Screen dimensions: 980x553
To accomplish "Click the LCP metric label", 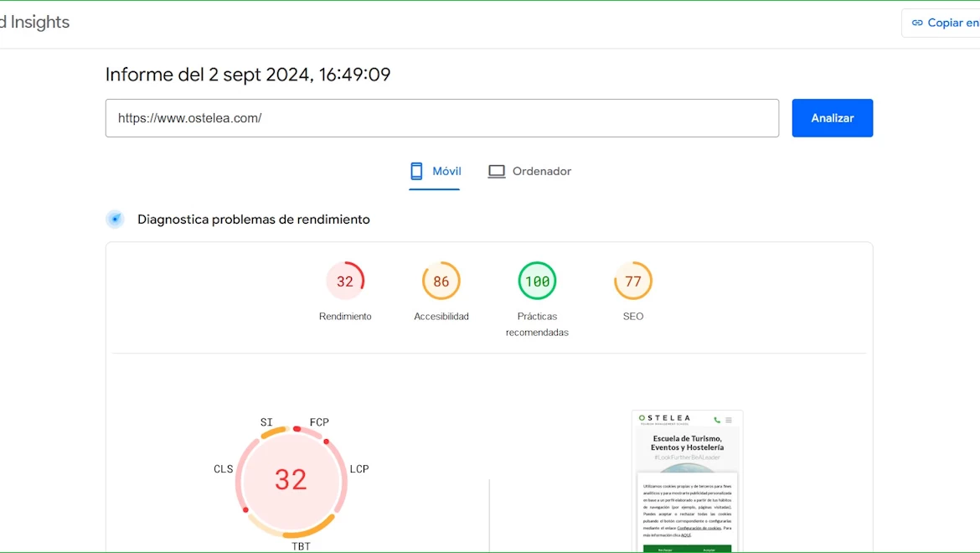I will 359,468.
